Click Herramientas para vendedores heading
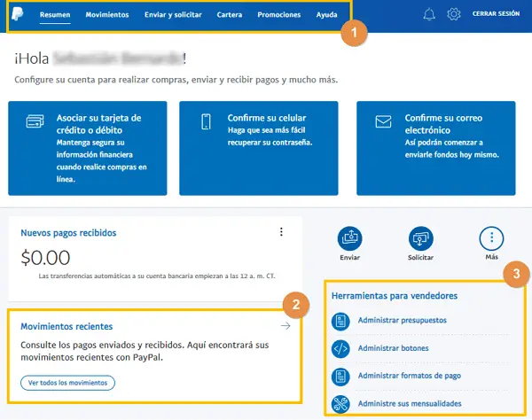Image resolution: width=532 pixels, height=420 pixels. (x=395, y=296)
